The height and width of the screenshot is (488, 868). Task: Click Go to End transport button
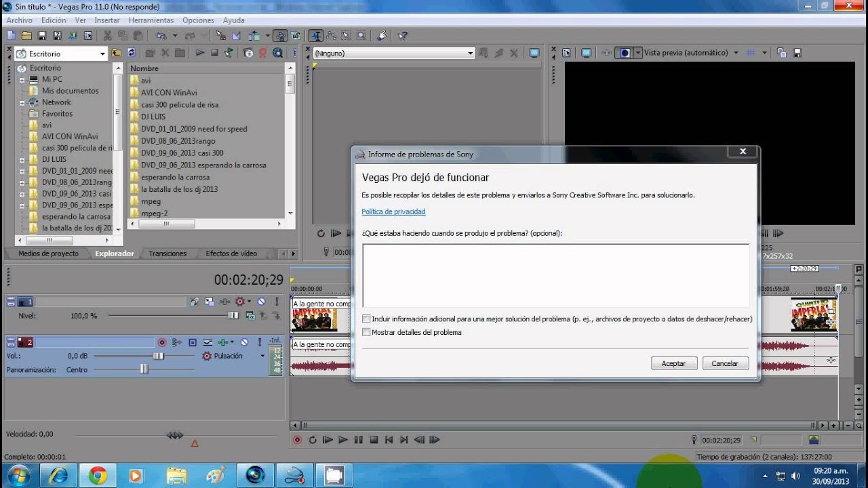(404, 440)
